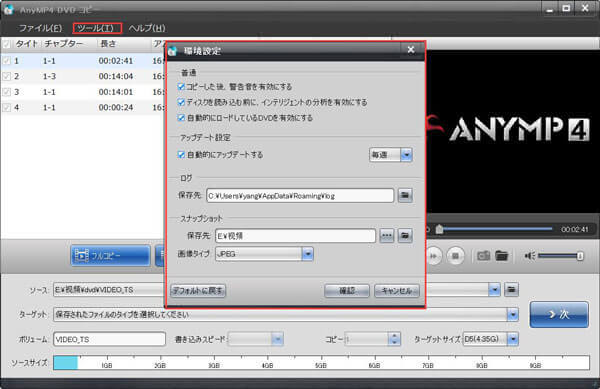Image resolution: width=600 pixels, height=389 pixels.
Task: Open the ファイル(F) menu
Action: [40, 28]
